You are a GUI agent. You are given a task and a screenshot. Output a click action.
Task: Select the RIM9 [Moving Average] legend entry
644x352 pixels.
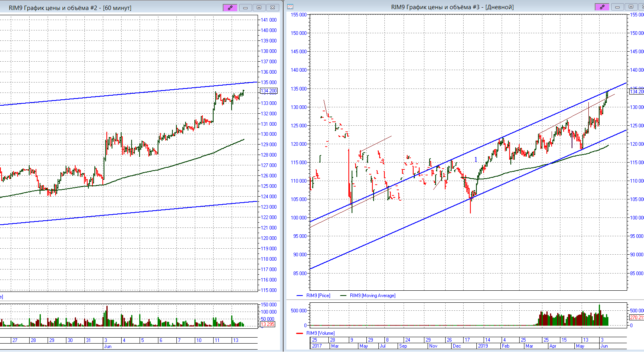372,296
